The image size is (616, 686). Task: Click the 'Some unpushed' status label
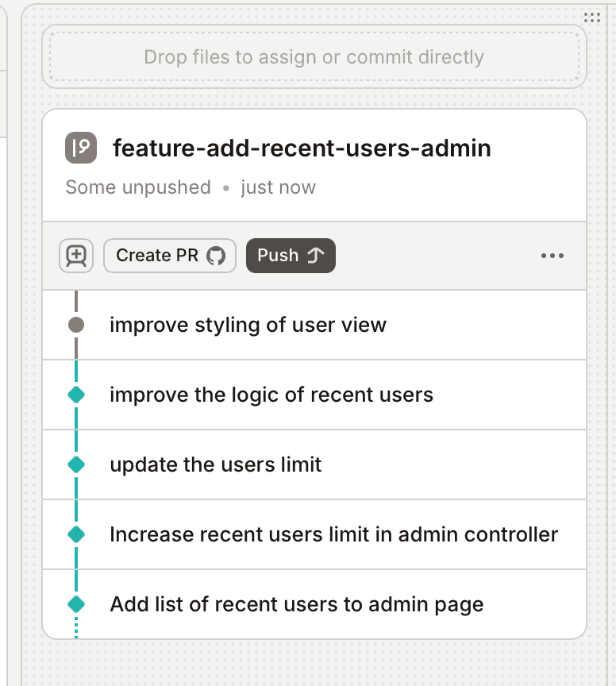pyautogui.click(x=137, y=187)
